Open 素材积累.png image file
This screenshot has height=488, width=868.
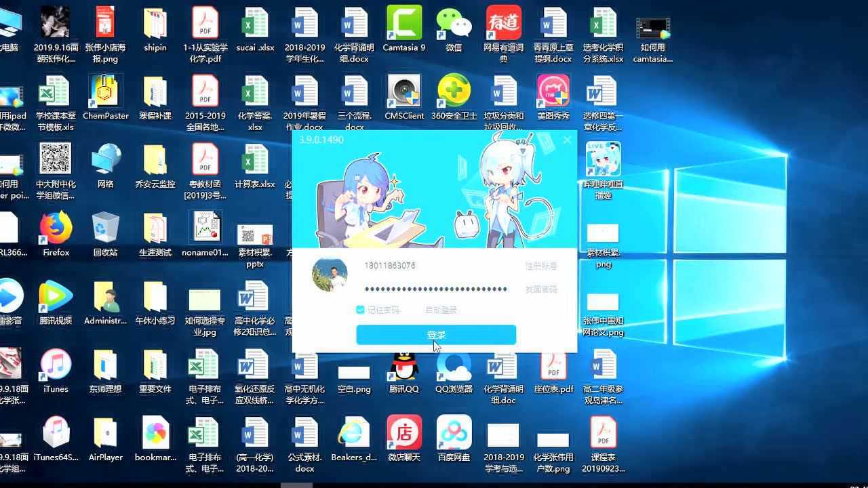(603, 246)
